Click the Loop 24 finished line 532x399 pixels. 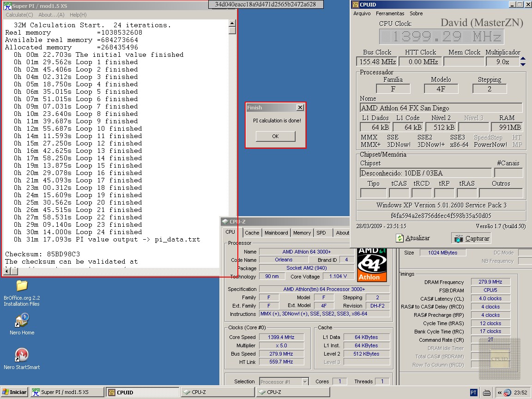78,232
